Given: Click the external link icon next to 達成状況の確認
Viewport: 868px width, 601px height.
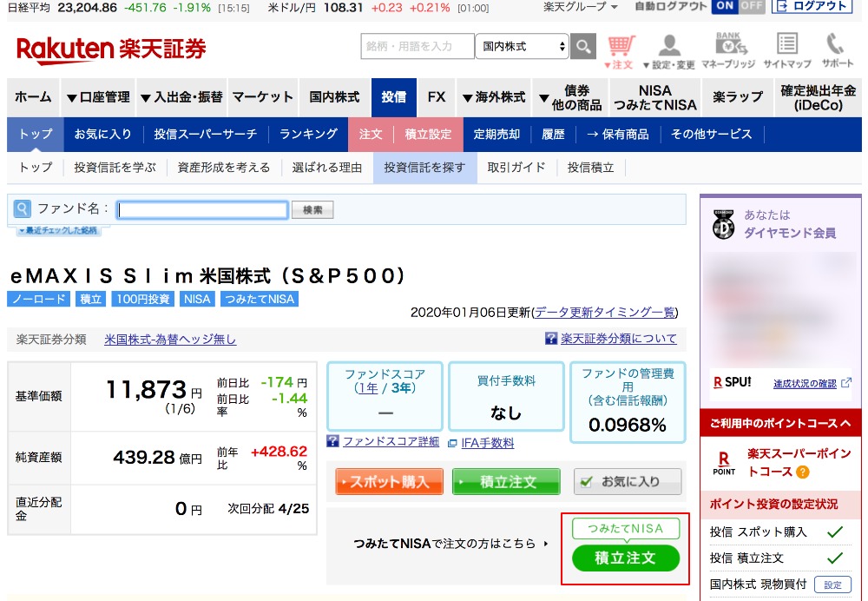Looking at the screenshot, I should coord(845,383).
